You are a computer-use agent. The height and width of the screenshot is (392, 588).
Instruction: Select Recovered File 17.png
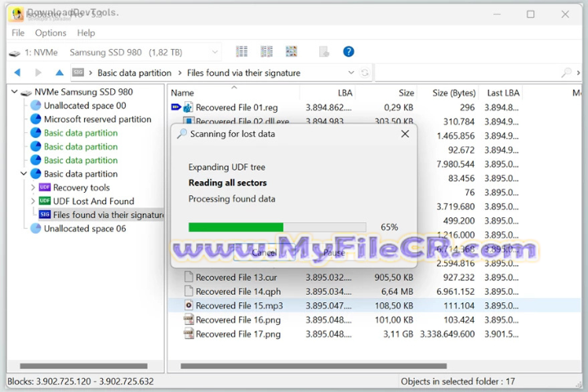[x=238, y=334]
